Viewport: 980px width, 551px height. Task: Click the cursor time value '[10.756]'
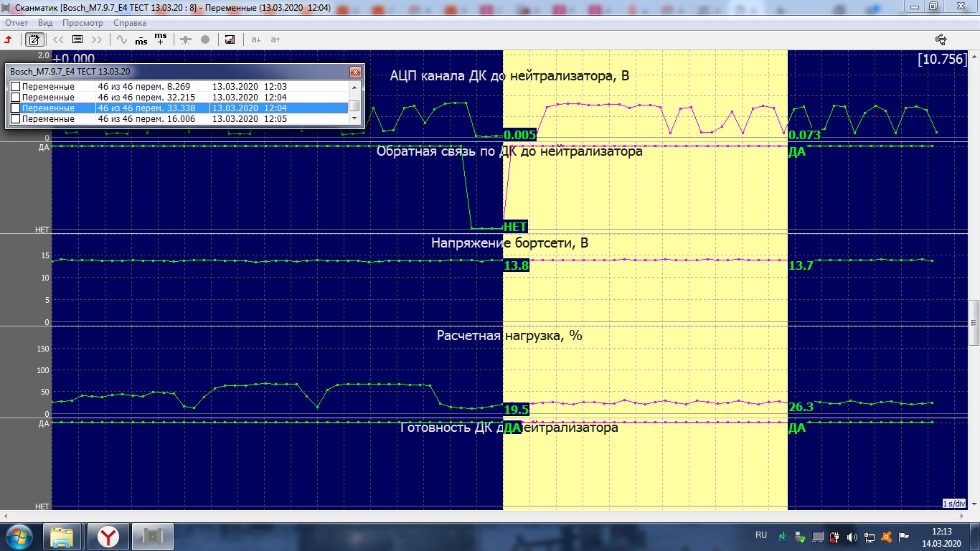point(942,60)
